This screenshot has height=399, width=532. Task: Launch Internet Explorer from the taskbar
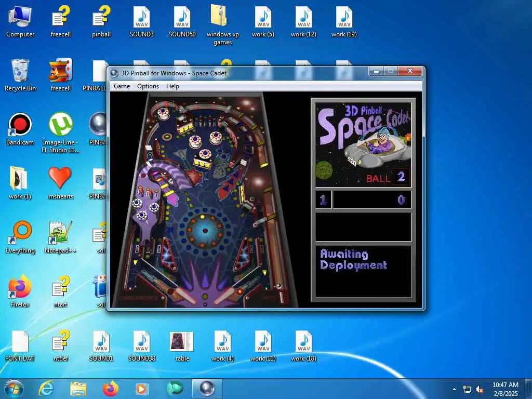[46, 389]
